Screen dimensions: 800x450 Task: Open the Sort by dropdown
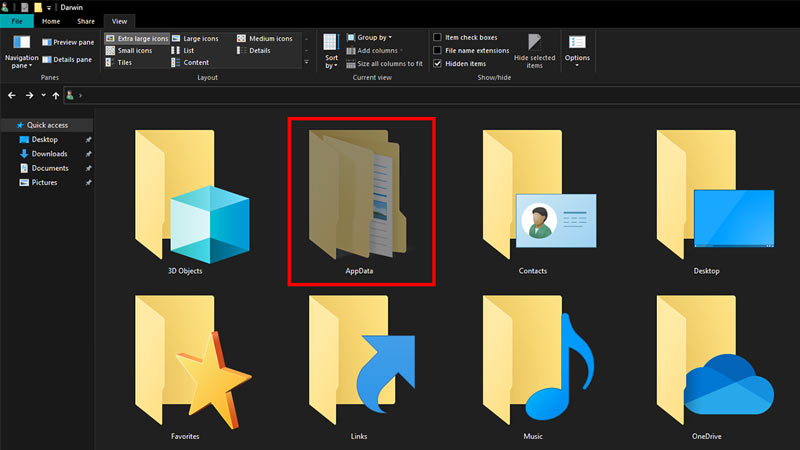(331, 52)
